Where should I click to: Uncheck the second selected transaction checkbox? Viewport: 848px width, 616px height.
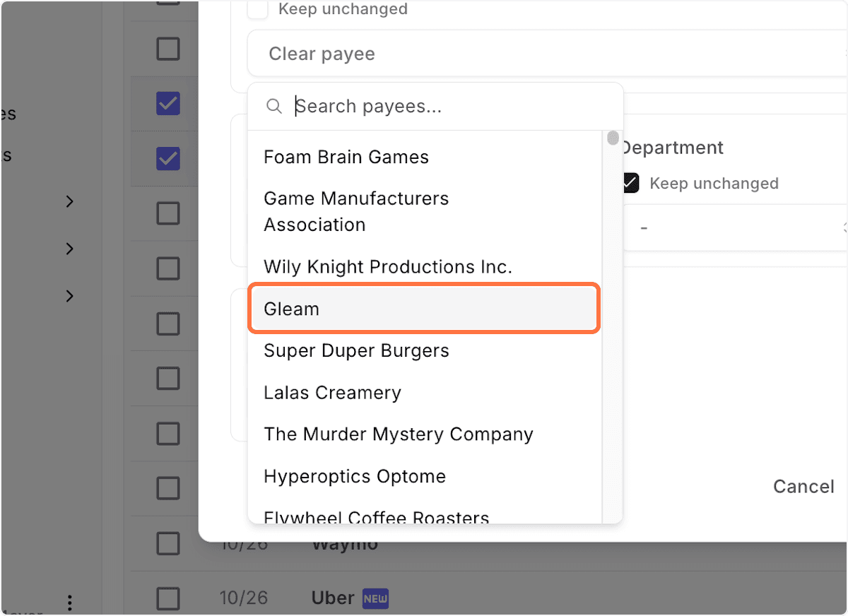coord(167,158)
